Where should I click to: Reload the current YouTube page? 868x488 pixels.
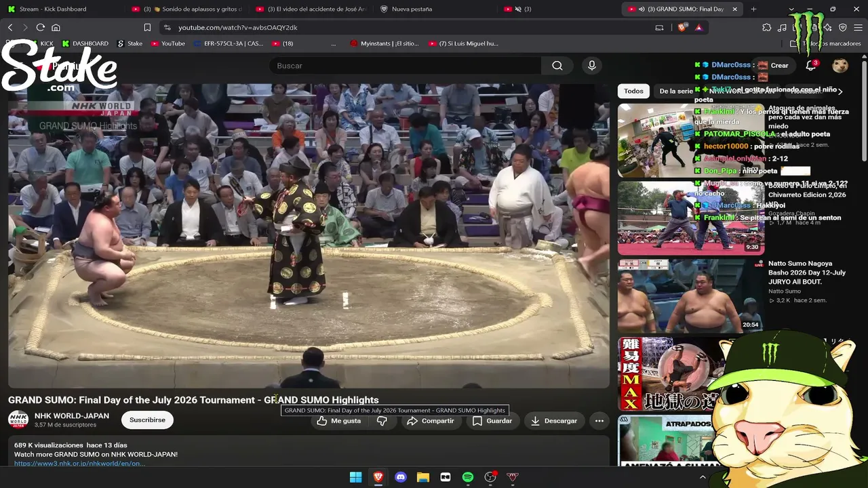[x=41, y=27]
